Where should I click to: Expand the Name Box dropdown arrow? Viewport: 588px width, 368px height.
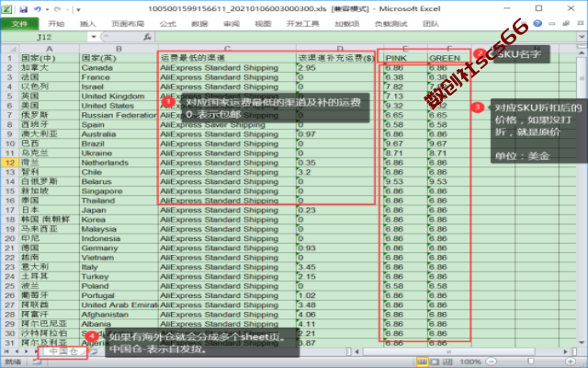click(x=94, y=37)
